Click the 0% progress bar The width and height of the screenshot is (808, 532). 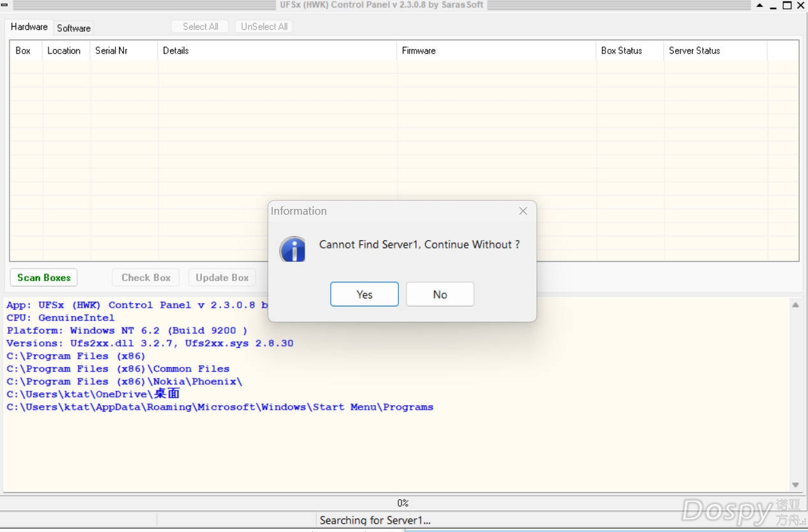403,503
